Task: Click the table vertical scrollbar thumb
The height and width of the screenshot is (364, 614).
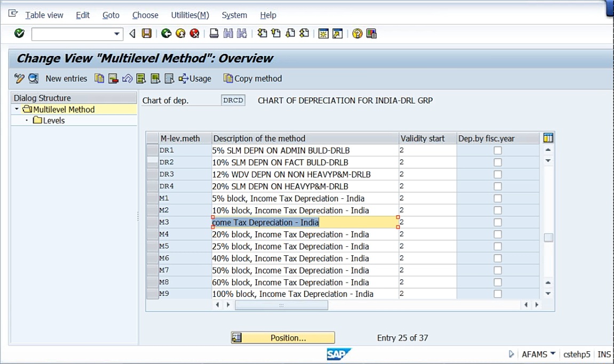Action: click(548, 238)
